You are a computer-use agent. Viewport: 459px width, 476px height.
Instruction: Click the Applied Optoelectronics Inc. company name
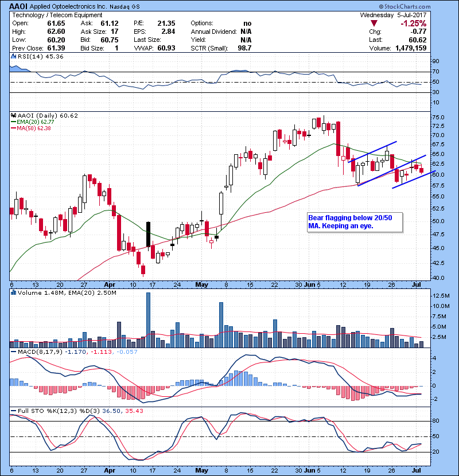pyautogui.click(x=68, y=7)
